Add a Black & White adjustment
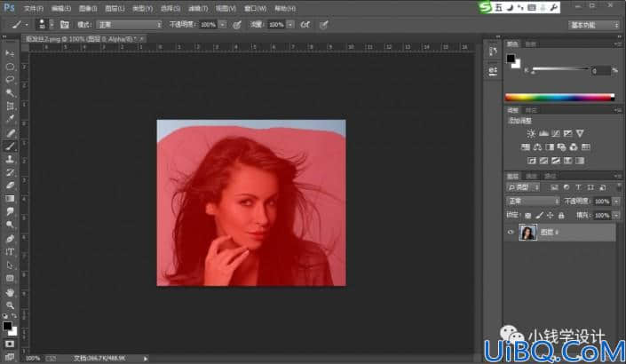The width and height of the screenshot is (626, 364). click(x=550, y=146)
